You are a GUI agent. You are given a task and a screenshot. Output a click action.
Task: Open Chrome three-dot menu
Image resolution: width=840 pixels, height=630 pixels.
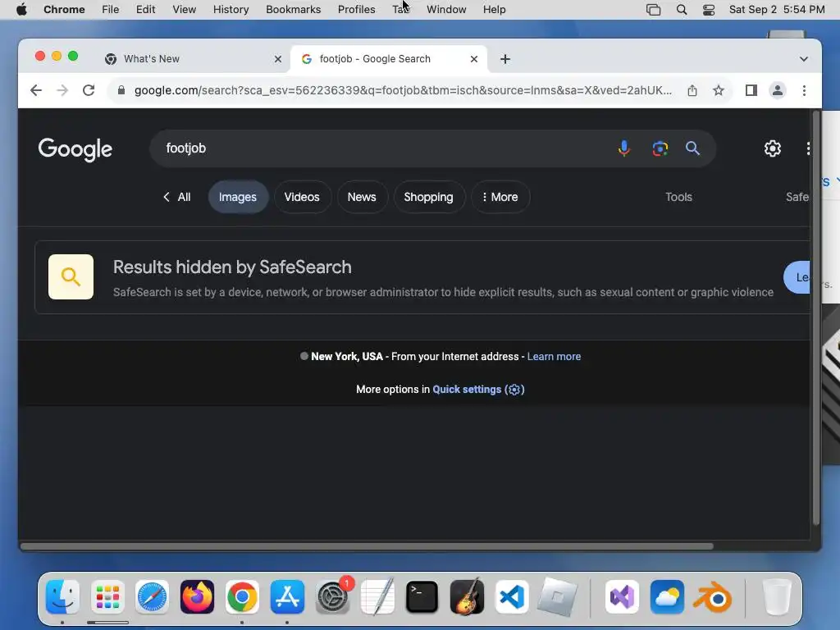804,90
